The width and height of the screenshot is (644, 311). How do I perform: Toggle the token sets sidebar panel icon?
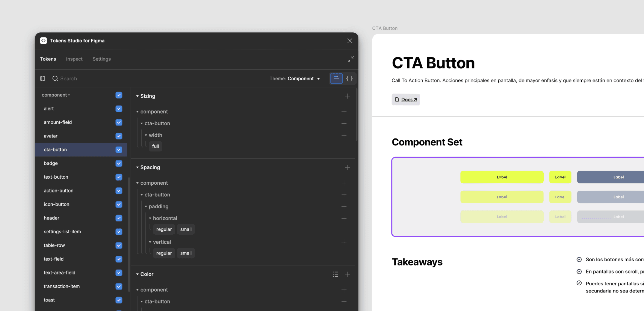click(43, 78)
